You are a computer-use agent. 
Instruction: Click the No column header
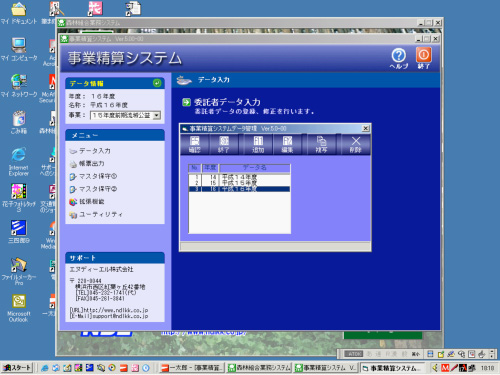coord(195,167)
